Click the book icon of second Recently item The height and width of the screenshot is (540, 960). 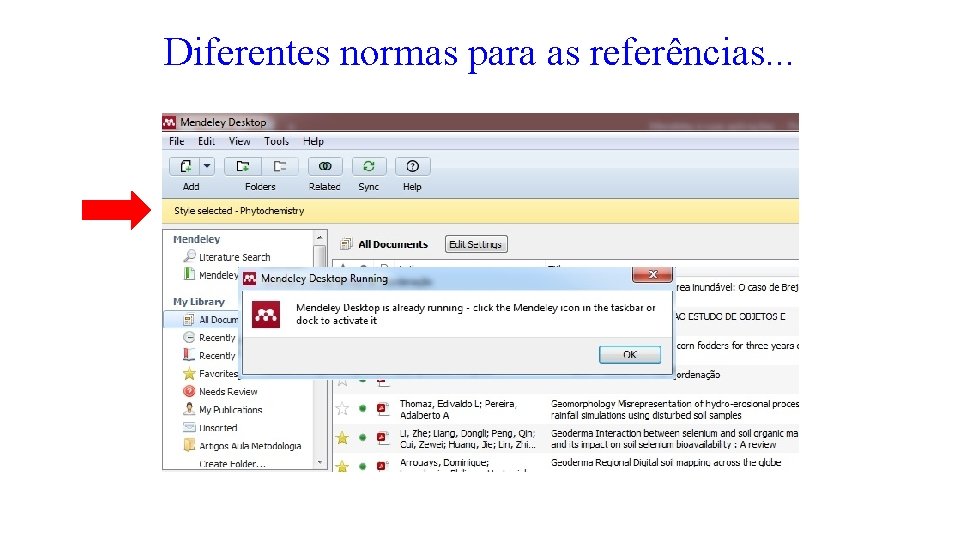(189, 354)
